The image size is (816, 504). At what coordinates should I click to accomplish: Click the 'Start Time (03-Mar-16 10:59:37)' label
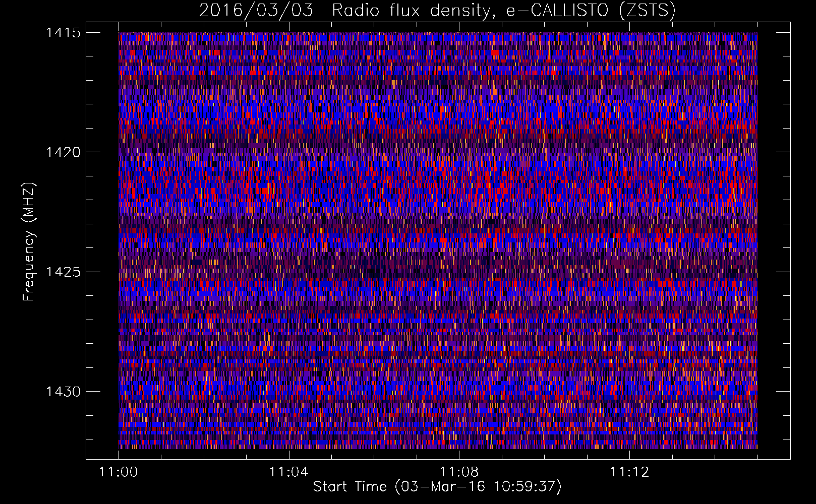click(x=437, y=487)
